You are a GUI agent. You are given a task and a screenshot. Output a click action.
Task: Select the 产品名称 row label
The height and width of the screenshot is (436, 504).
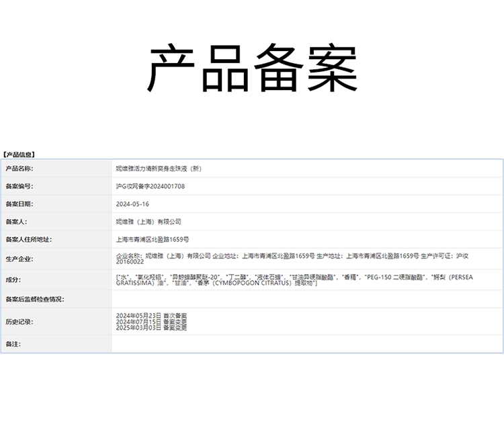[x=19, y=169]
